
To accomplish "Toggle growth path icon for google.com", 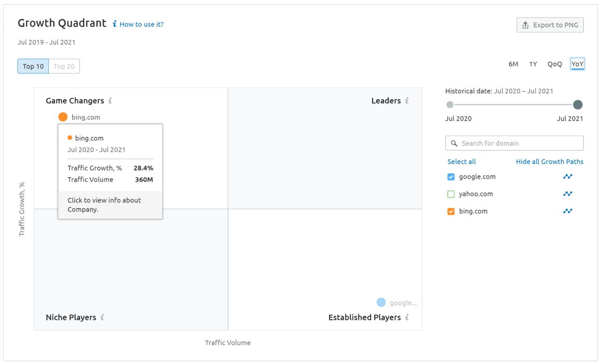I will coord(568,177).
